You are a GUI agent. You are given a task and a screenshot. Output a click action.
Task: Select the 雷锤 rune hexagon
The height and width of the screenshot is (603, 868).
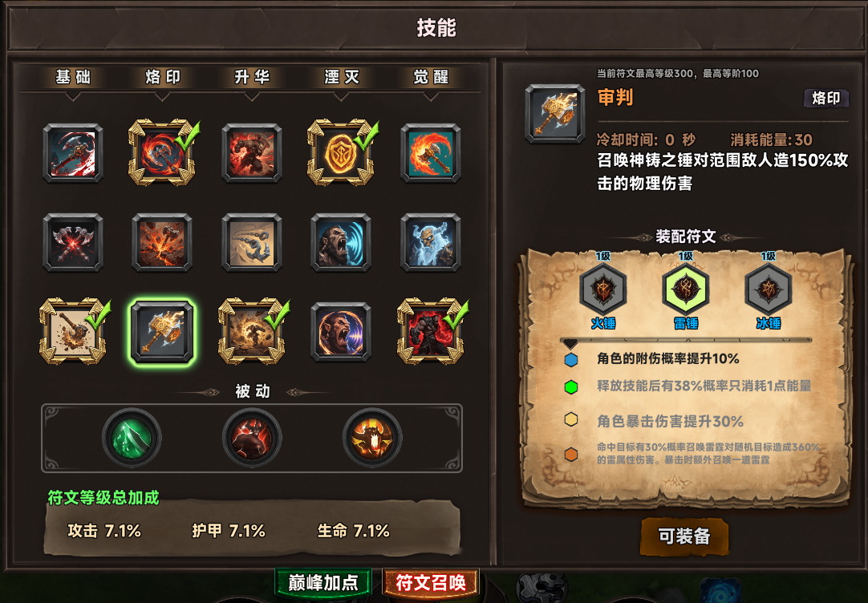pyautogui.click(x=685, y=289)
